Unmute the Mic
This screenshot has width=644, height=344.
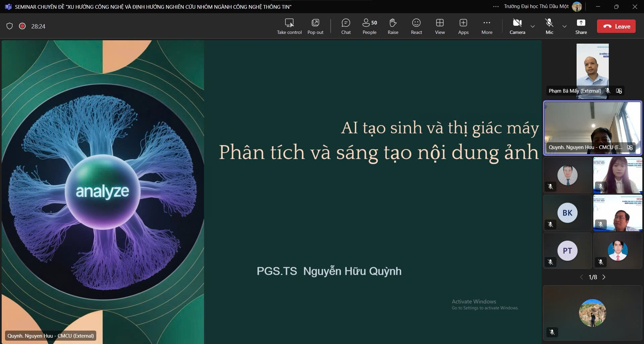pos(549,27)
